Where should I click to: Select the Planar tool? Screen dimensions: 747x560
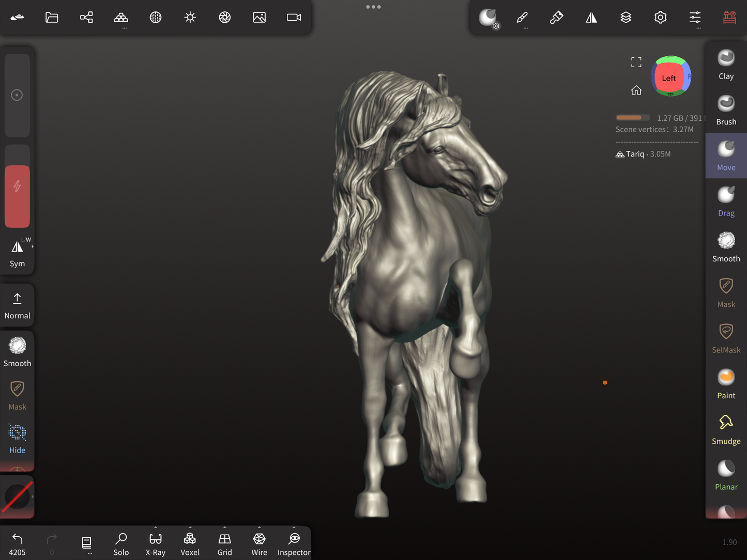tap(726, 475)
